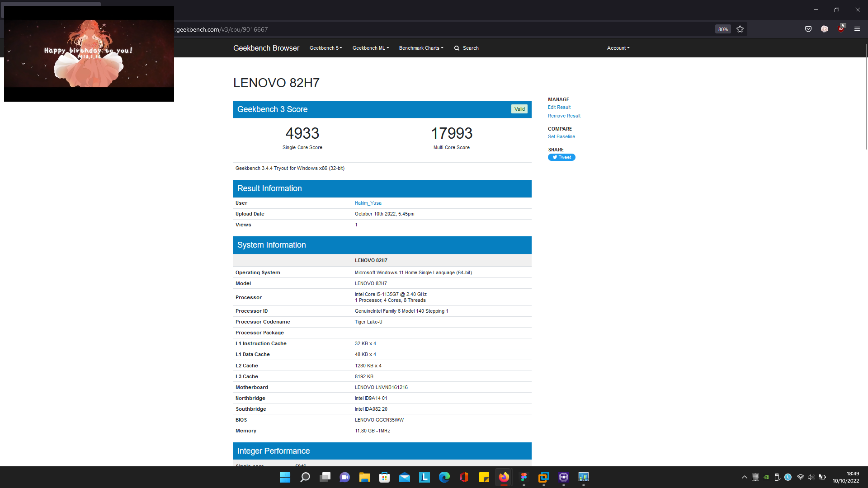The width and height of the screenshot is (868, 488).
Task: Click Edit Result link
Action: [559, 108]
